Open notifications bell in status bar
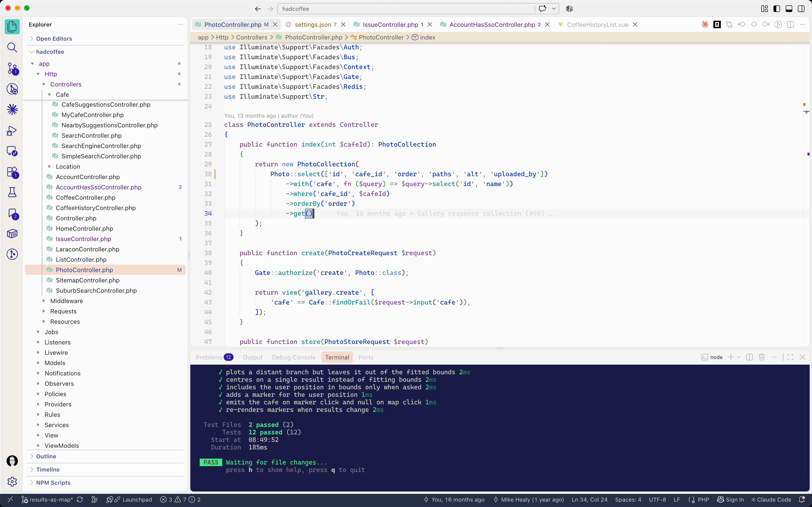The height and width of the screenshot is (507, 812). (x=802, y=500)
